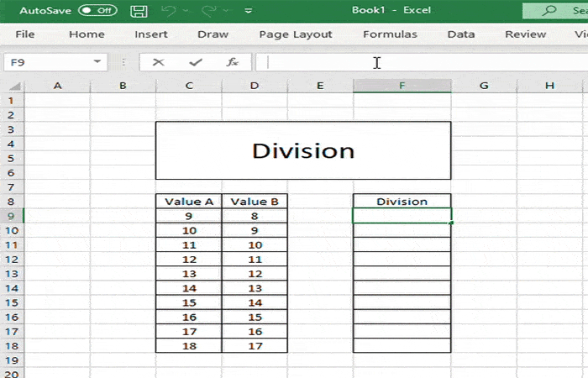Open Customize Quick Access Toolbar menu
Viewport: 588px width, 378px height.
point(249,11)
